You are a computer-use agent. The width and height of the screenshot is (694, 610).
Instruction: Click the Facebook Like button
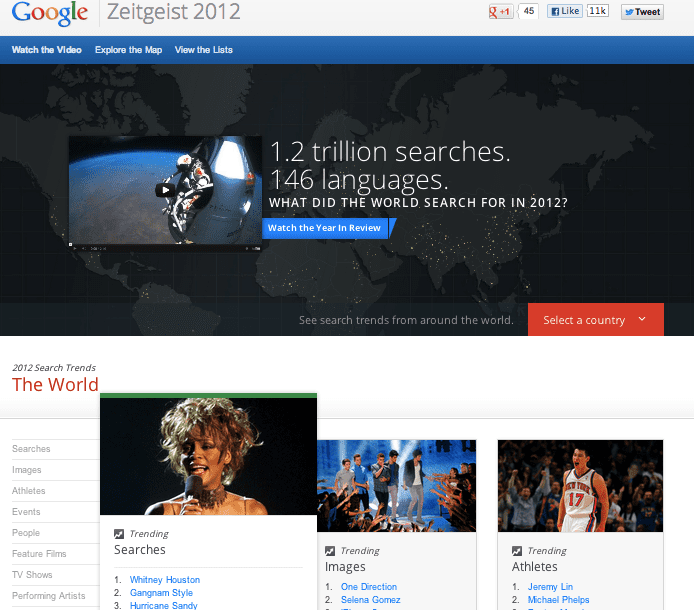point(565,11)
